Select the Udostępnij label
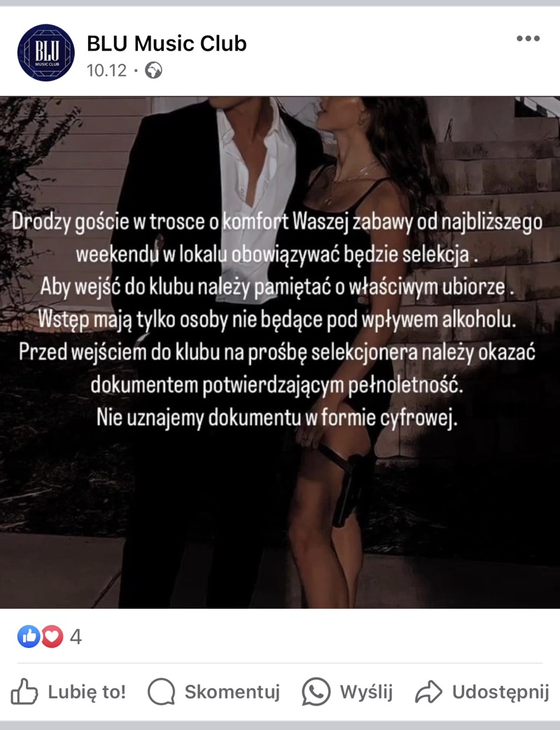Screen dimensions: 560x730 [501, 692]
